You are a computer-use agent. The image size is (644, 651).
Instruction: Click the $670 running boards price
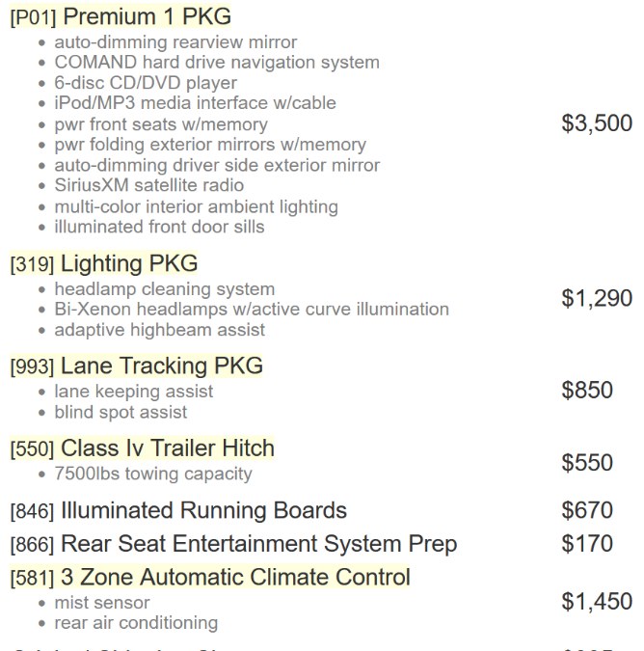coord(587,510)
